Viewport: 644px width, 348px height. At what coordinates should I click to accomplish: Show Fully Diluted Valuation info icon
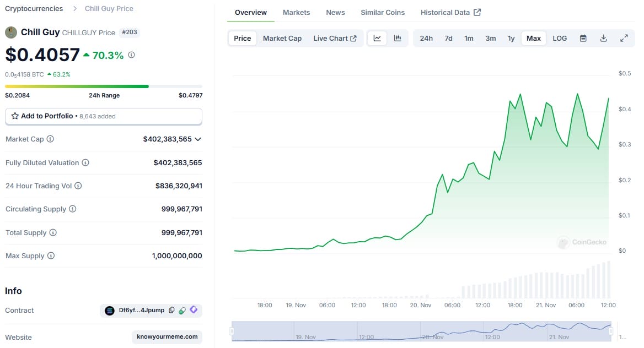coord(85,162)
